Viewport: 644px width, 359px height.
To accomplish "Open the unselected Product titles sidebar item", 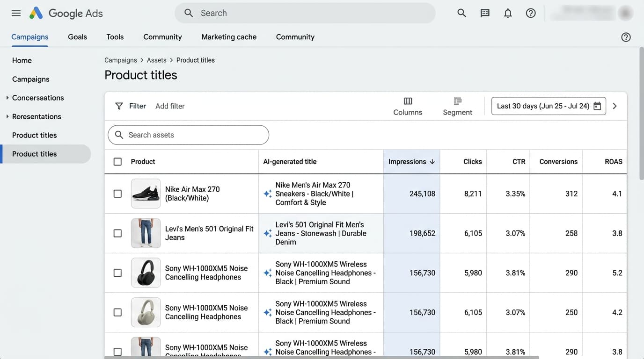I will tap(35, 135).
